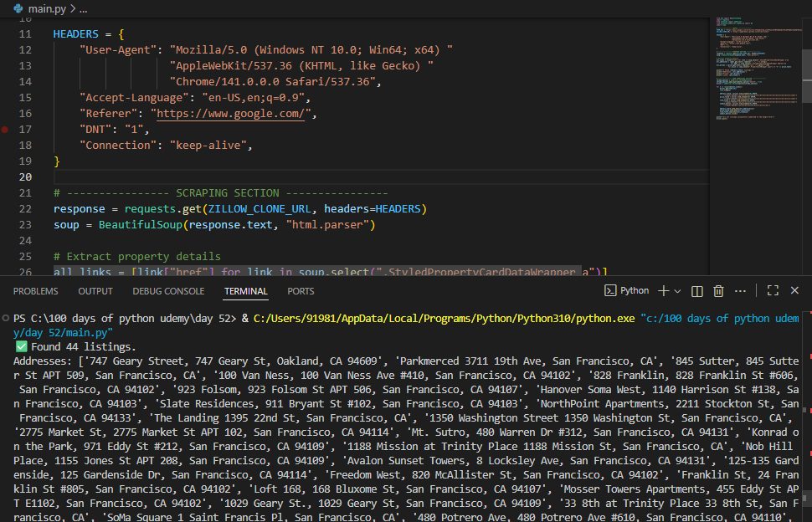Close the bottom panel

[x=794, y=291]
